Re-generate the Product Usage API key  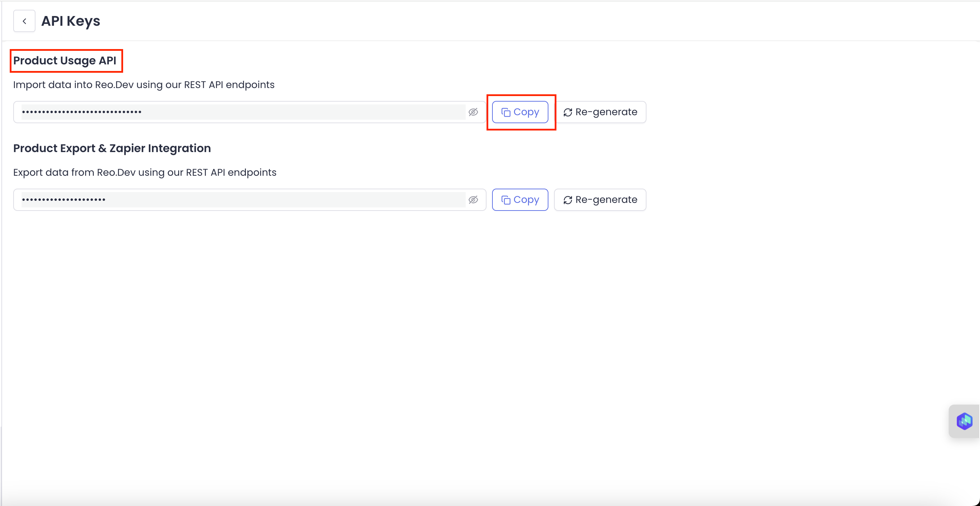[x=600, y=112]
